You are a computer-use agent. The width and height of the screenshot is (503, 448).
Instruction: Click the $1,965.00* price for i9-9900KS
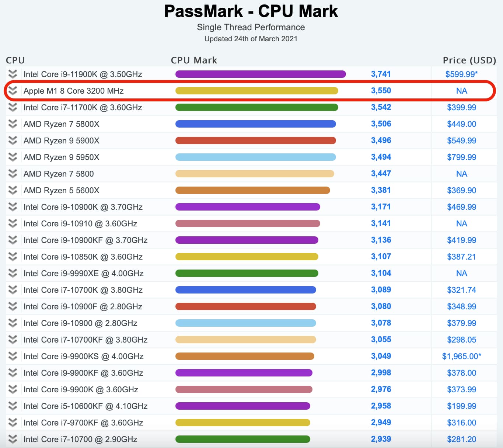(462, 356)
